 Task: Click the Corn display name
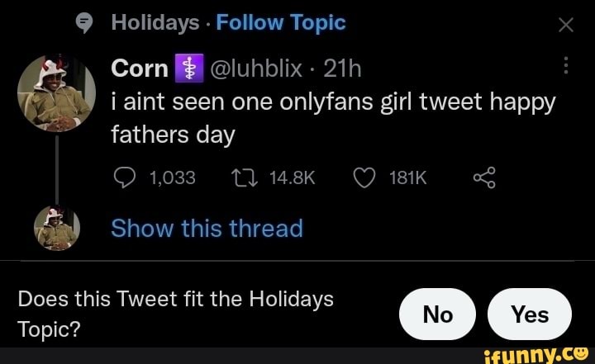coord(139,69)
